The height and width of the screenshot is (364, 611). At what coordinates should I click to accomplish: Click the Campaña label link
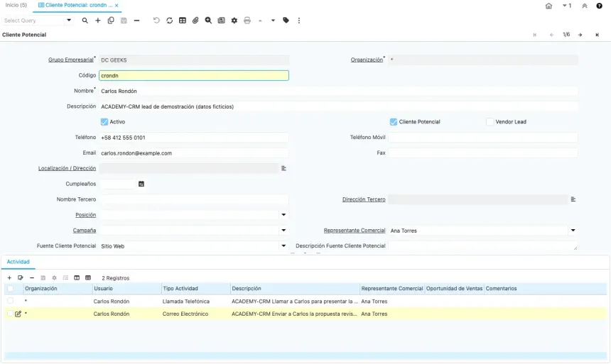click(84, 231)
